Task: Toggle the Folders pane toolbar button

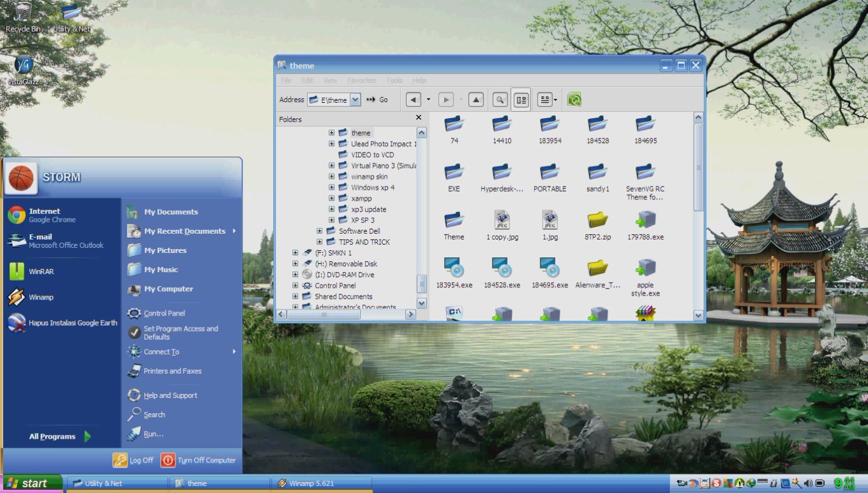Action: tap(521, 100)
